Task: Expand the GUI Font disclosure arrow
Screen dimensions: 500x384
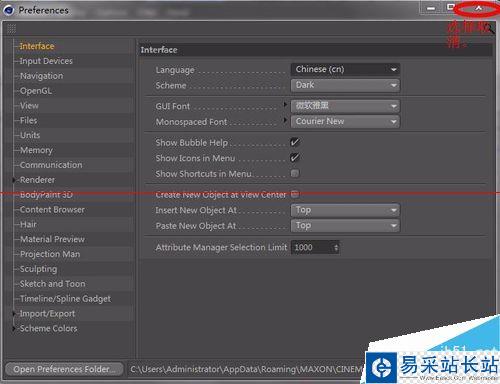Action: (285, 104)
